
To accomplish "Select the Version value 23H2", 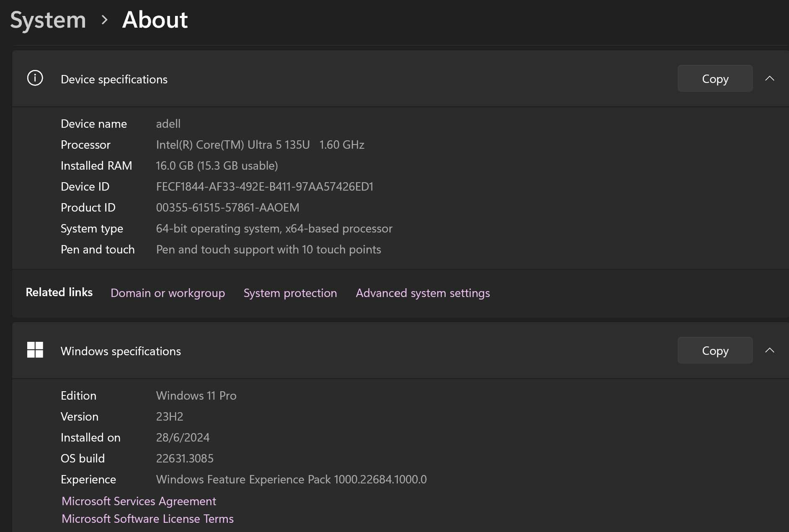I will click(170, 416).
